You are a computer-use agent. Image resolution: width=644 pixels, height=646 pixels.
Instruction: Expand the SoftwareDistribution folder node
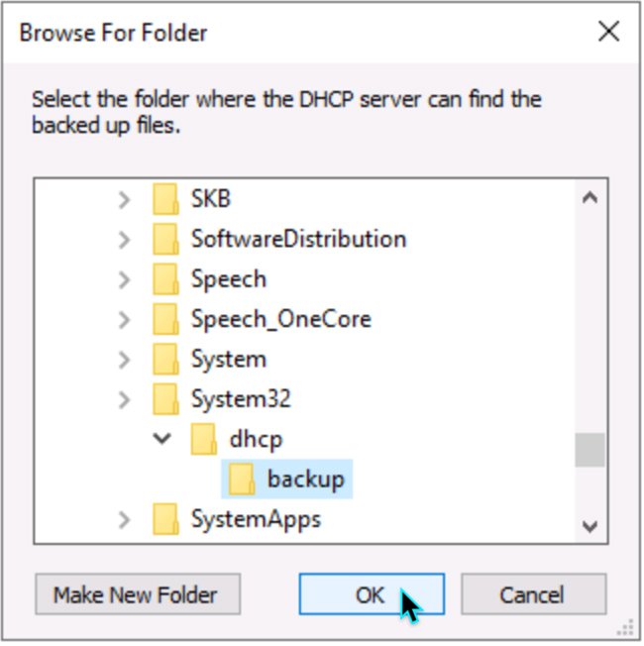click(x=124, y=239)
